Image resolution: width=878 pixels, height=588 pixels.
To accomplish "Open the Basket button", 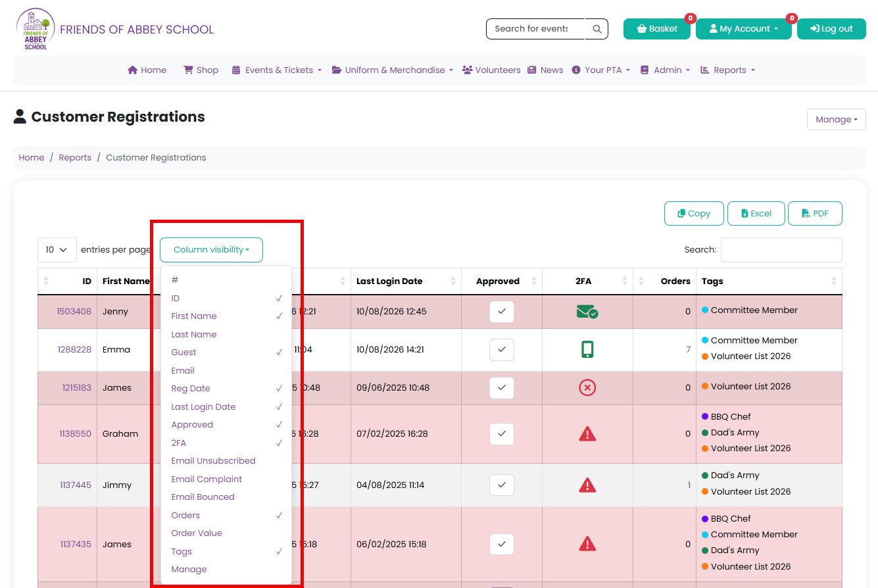I will pos(657,29).
